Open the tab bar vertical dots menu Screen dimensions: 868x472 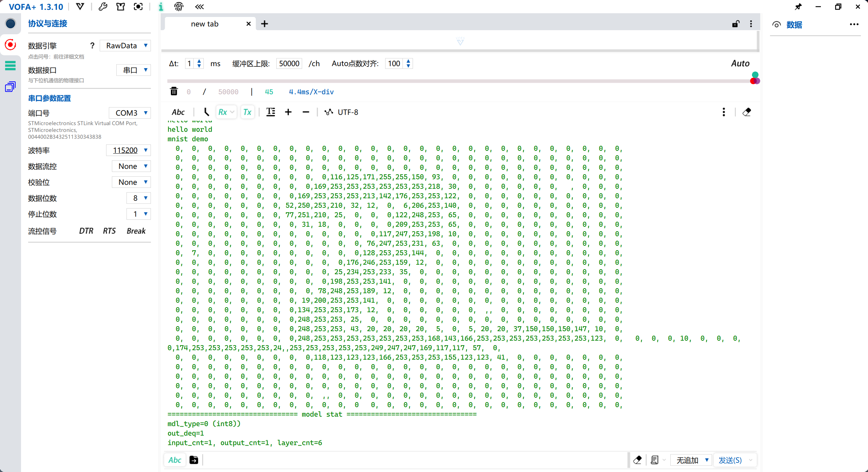tap(751, 24)
